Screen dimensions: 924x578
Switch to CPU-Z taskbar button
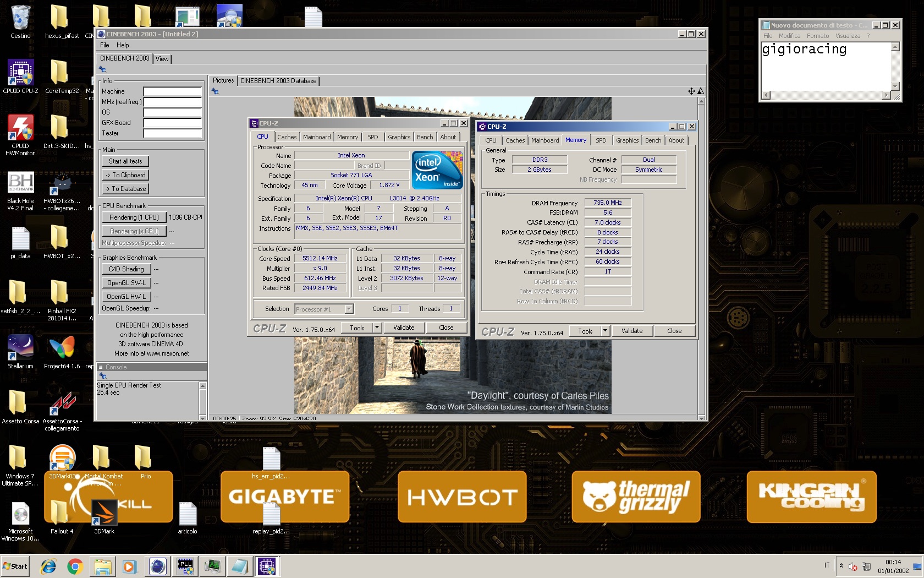pos(267,566)
